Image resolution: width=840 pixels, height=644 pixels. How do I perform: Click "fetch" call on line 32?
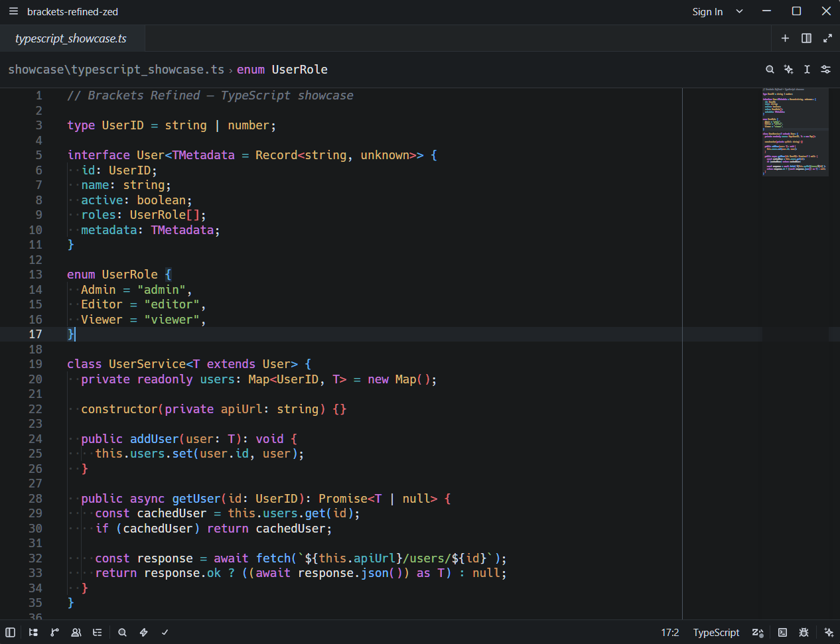point(273,558)
